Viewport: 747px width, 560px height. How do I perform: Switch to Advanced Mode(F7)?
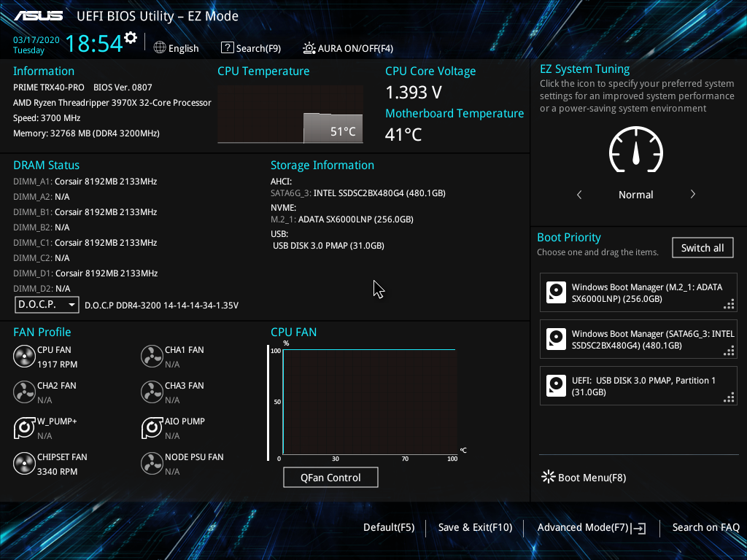pyautogui.click(x=592, y=527)
